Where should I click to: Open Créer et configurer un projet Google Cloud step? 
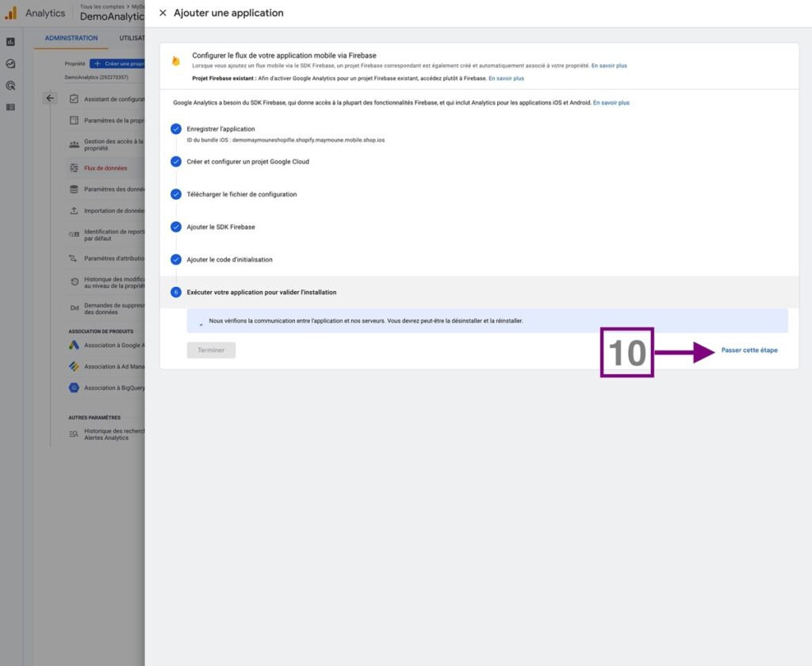click(x=247, y=162)
